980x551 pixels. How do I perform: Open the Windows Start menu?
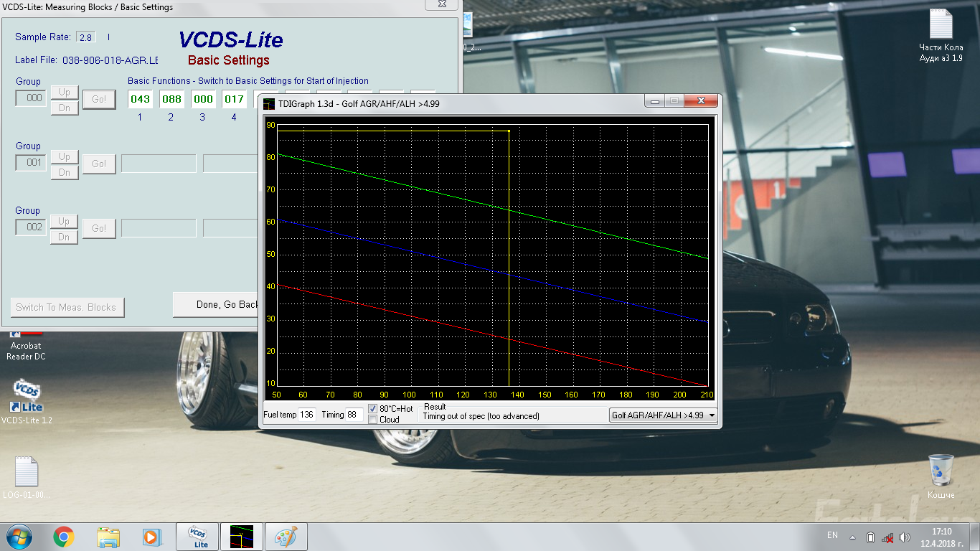click(19, 537)
